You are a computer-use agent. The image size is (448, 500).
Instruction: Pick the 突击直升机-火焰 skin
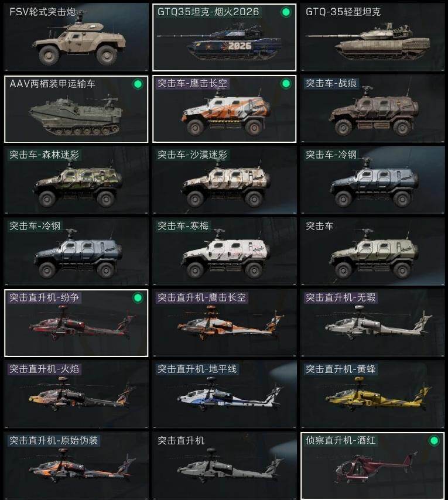(x=76, y=395)
